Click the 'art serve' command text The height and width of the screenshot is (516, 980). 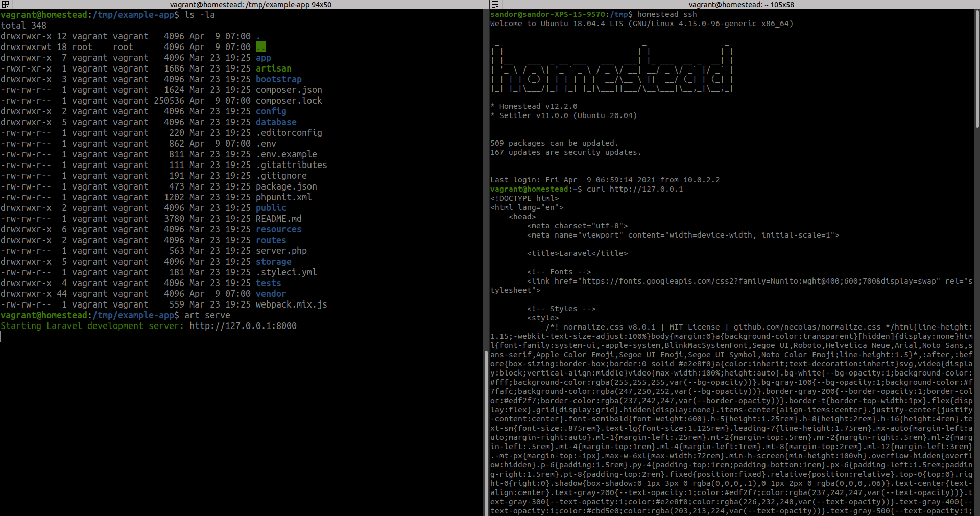[x=207, y=315]
